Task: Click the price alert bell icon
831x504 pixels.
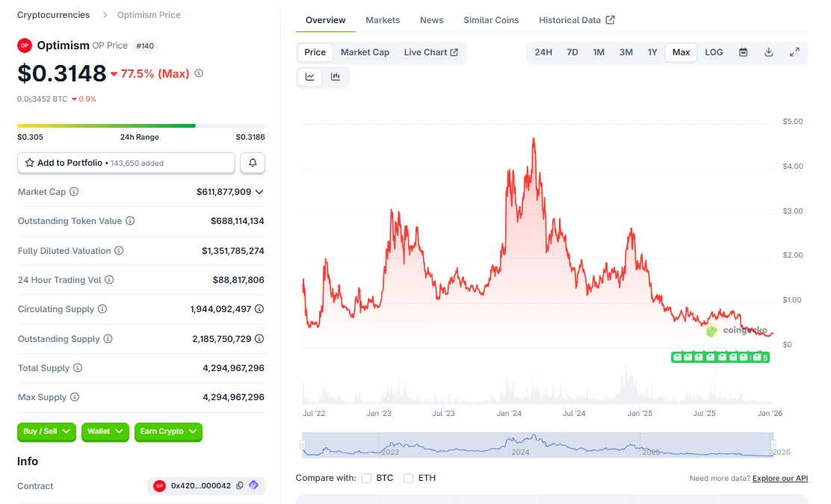Action: (x=253, y=163)
